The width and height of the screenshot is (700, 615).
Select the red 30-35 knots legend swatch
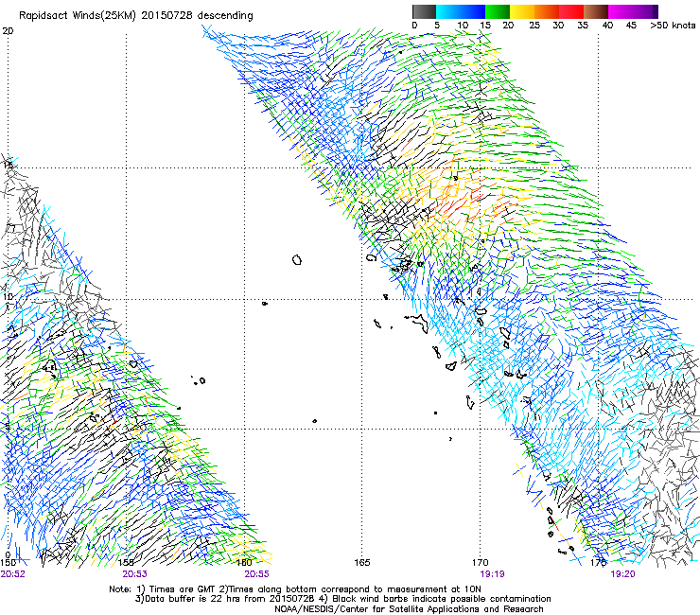pos(571,11)
